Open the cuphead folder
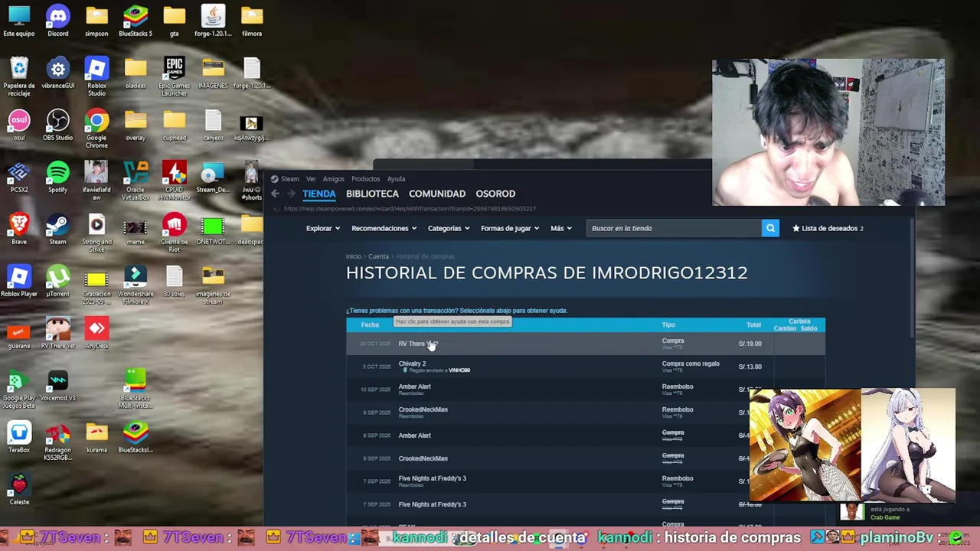 tap(174, 125)
